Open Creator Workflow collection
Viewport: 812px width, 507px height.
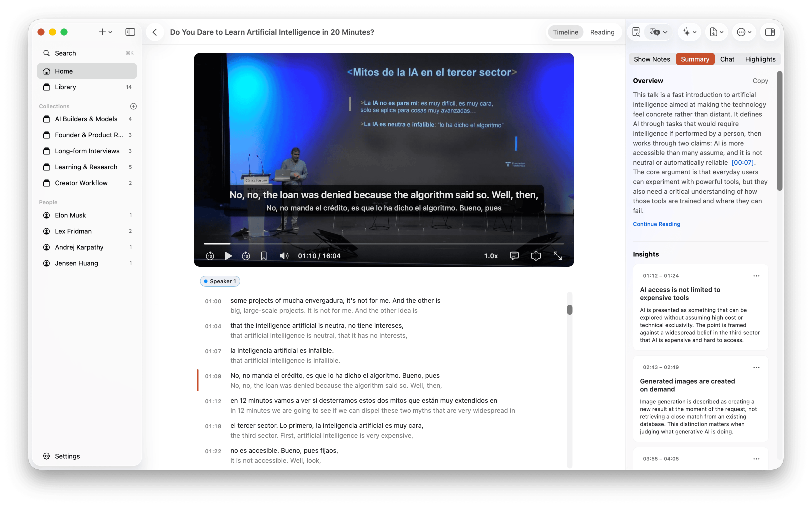pos(87,183)
